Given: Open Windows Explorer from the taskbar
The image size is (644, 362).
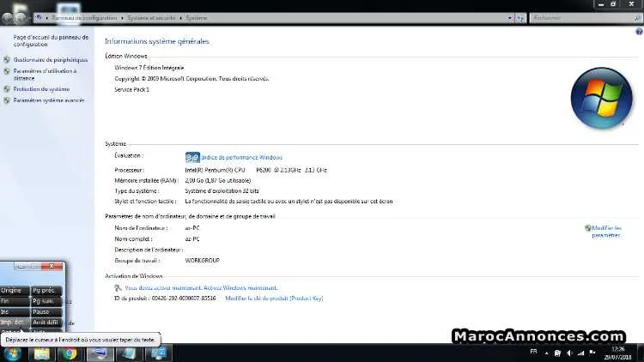Looking at the screenshot, I should click(42, 353).
